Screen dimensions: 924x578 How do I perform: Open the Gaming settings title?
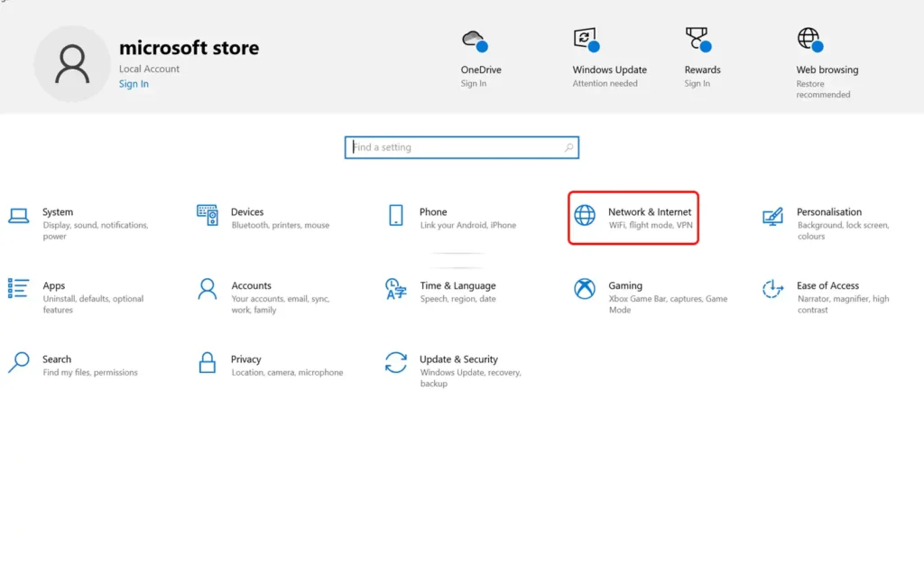(625, 285)
